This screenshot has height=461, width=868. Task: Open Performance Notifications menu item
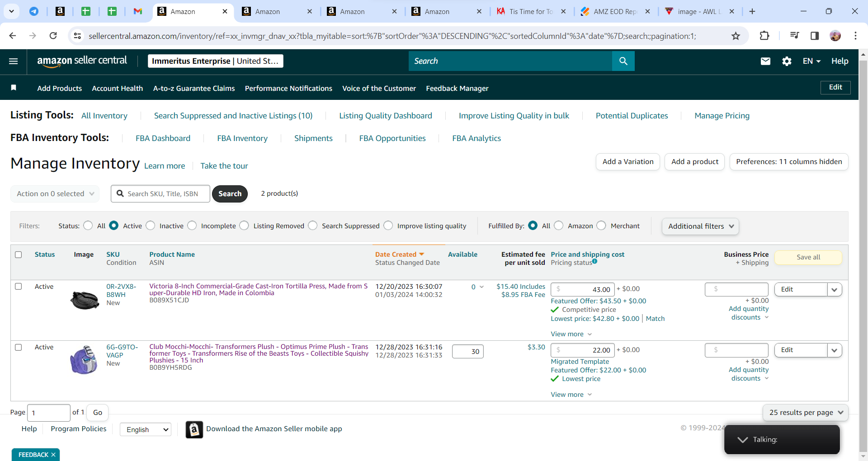288,88
